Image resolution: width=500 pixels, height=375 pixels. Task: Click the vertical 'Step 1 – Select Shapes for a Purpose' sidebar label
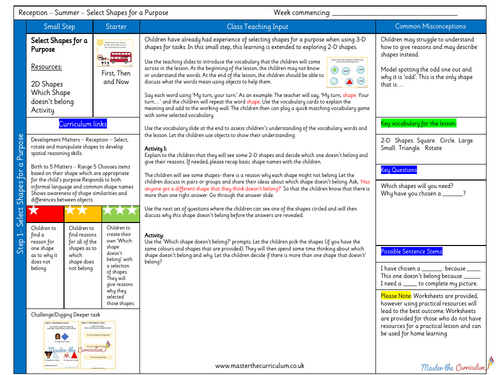(20, 194)
